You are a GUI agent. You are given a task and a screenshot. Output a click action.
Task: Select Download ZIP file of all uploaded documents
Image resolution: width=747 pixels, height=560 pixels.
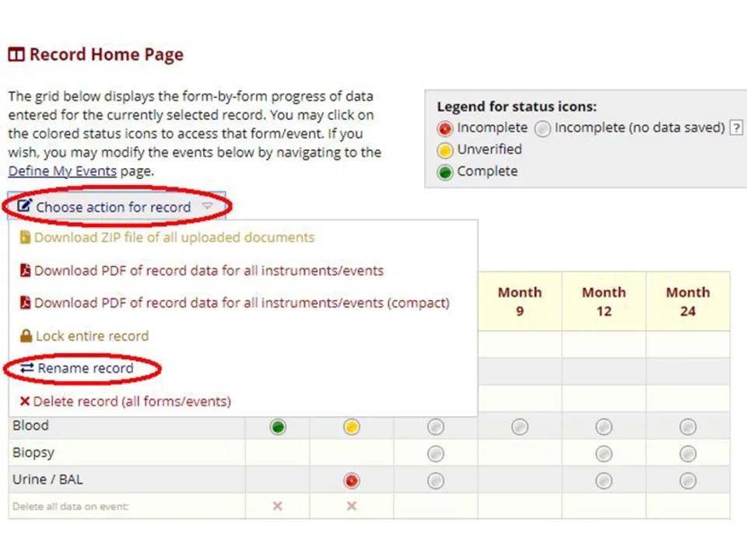[x=174, y=237]
